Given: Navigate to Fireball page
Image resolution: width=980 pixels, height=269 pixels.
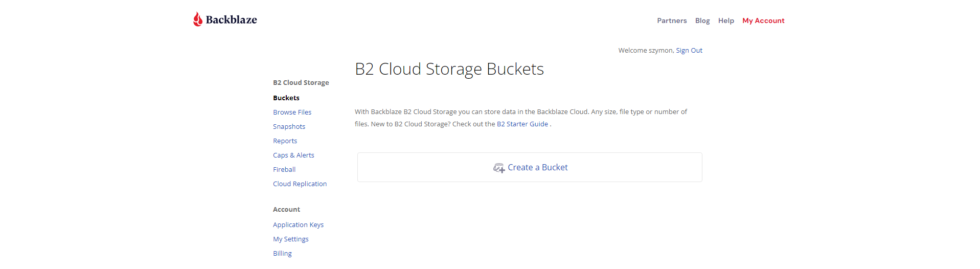Looking at the screenshot, I should pos(284,170).
